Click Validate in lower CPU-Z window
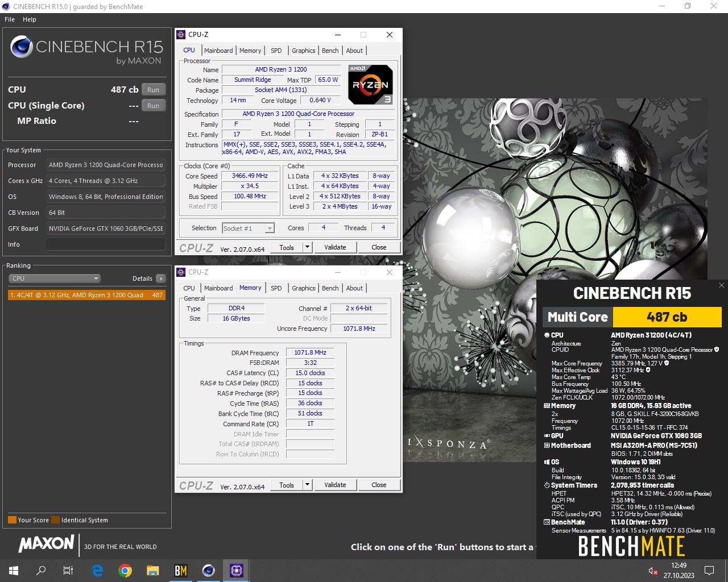Image resolution: width=728 pixels, height=582 pixels. 335,485
